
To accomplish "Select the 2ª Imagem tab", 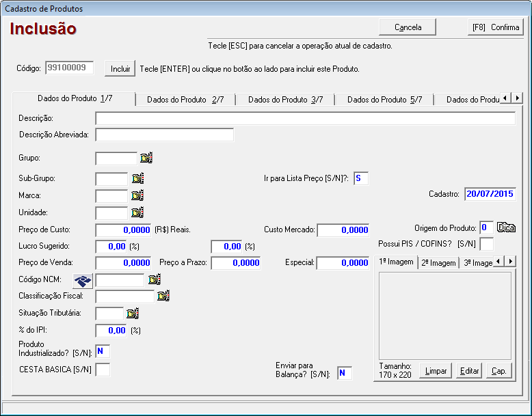I will 438,263.
